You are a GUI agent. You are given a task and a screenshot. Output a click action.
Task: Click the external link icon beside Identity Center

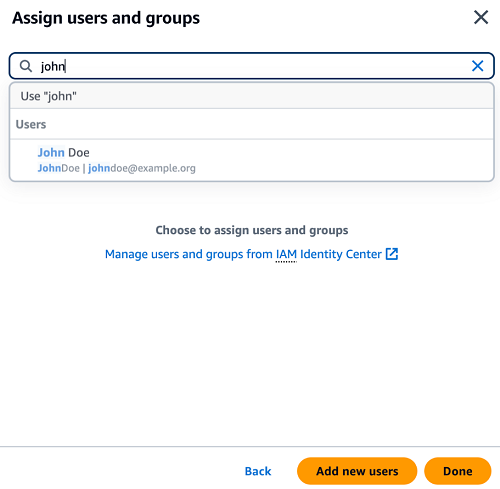pyautogui.click(x=392, y=254)
